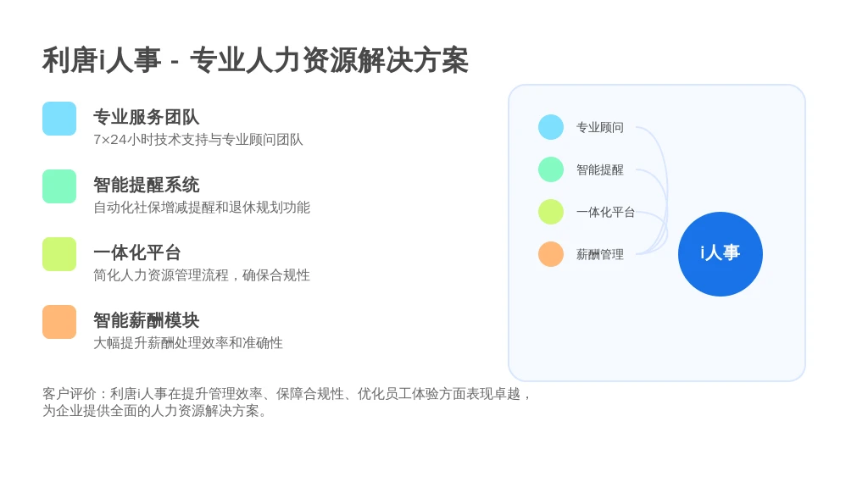Click the slide title 利唐i人事 - 专业人力资源解决方案
This screenshot has width=868, height=488.
(255, 60)
